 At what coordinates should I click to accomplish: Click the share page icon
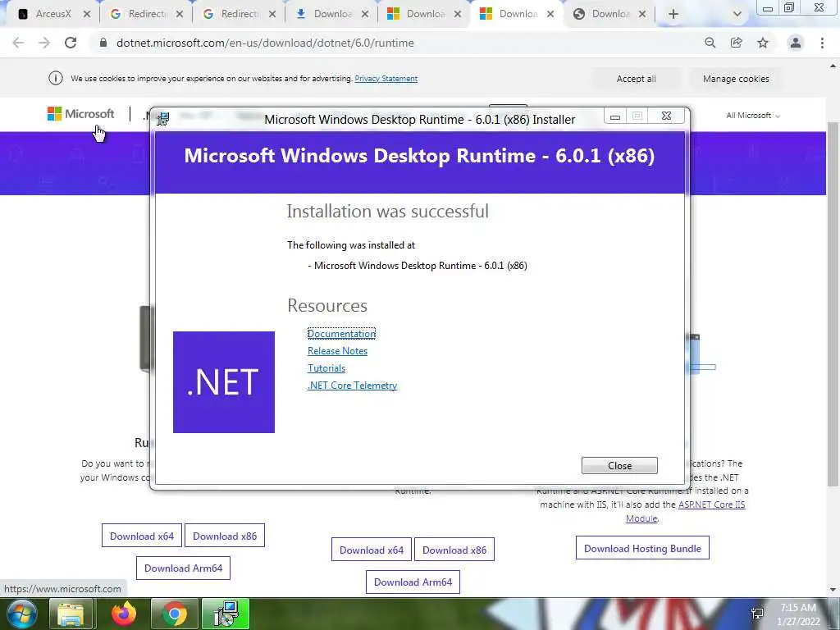pos(736,43)
